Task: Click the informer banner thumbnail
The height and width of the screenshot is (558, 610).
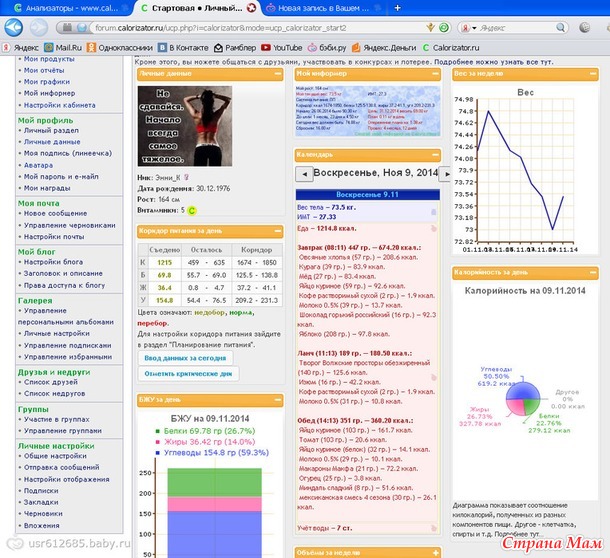Action: click(368, 111)
